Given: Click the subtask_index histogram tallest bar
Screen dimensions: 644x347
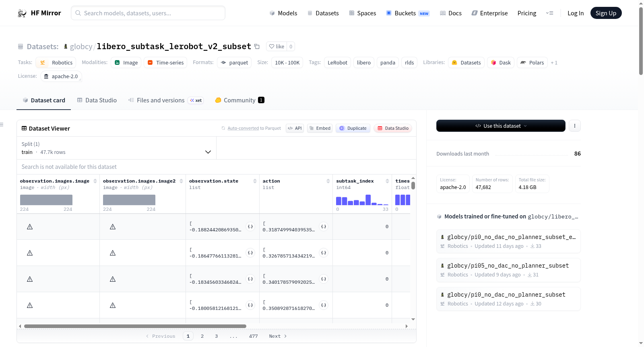Looking at the screenshot, I should click(368, 200).
